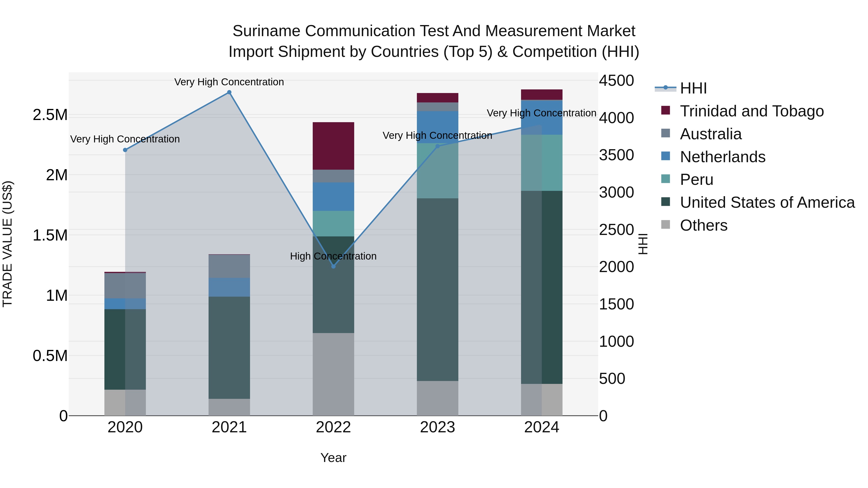This screenshot has height=488, width=868.
Task: Click the 2024 Trinidad and Tobago bar segment
Action: pyautogui.click(x=542, y=95)
